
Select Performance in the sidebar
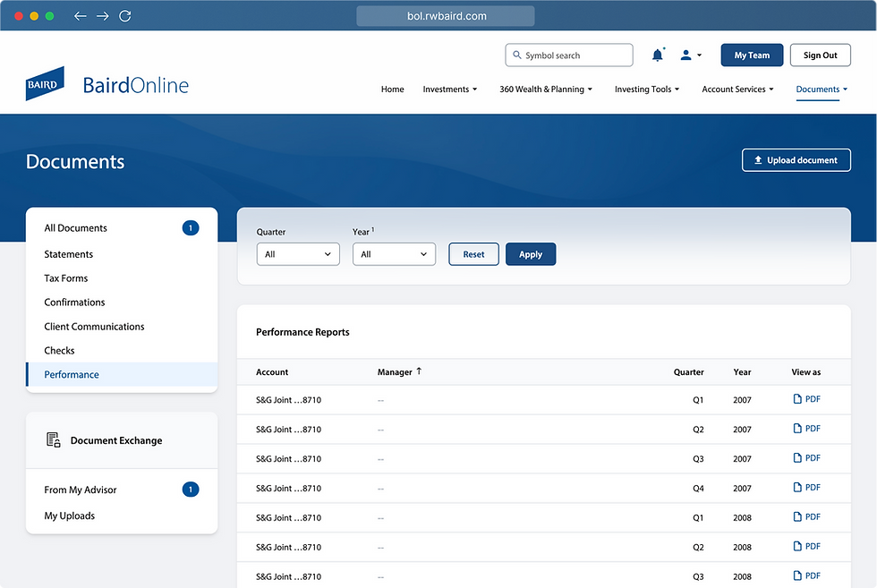(x=122, y=374)
